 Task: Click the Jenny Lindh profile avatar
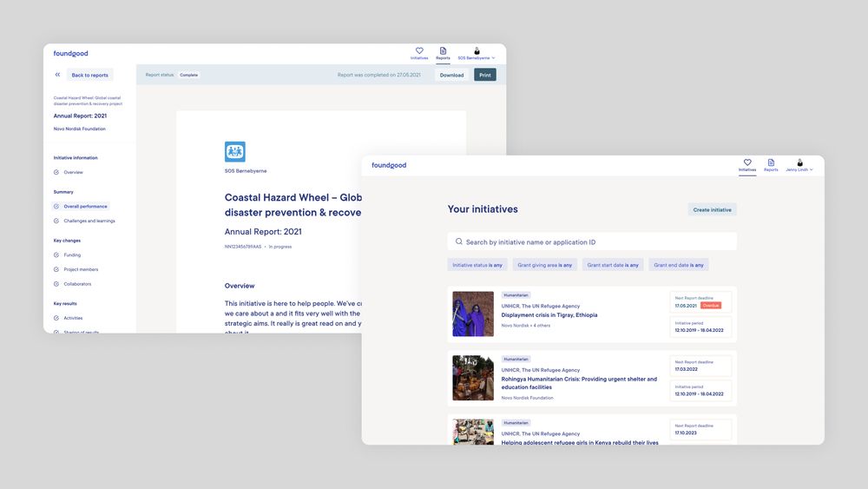coord(800,162)
